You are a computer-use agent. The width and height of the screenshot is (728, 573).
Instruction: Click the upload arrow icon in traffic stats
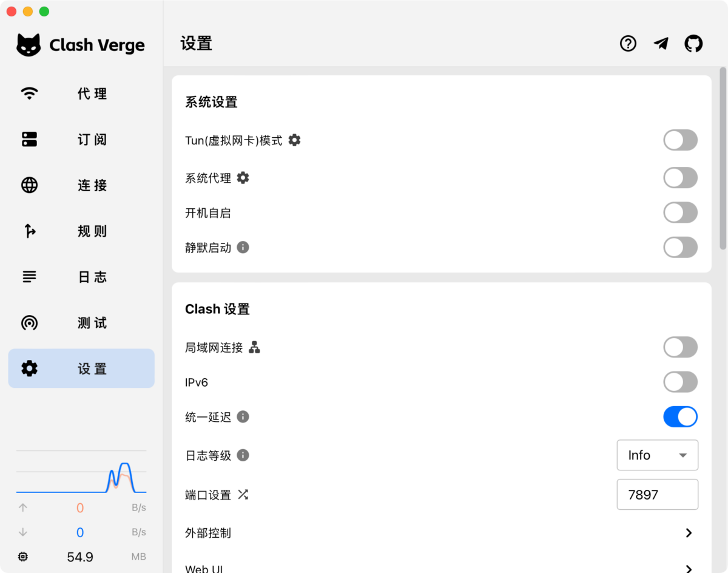[x=23, y=507]
